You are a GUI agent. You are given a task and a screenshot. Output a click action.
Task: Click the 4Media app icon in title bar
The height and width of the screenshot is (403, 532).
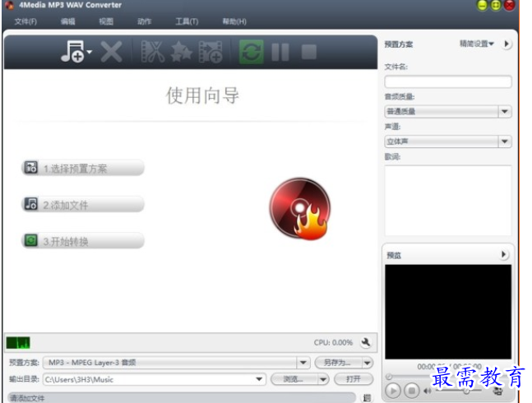coord(10,5)
